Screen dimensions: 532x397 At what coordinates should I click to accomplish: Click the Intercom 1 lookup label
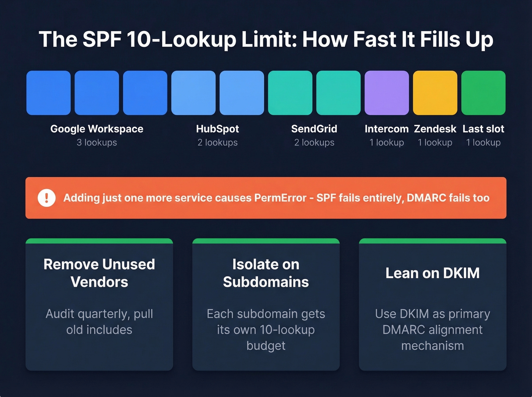coord(386,142)
